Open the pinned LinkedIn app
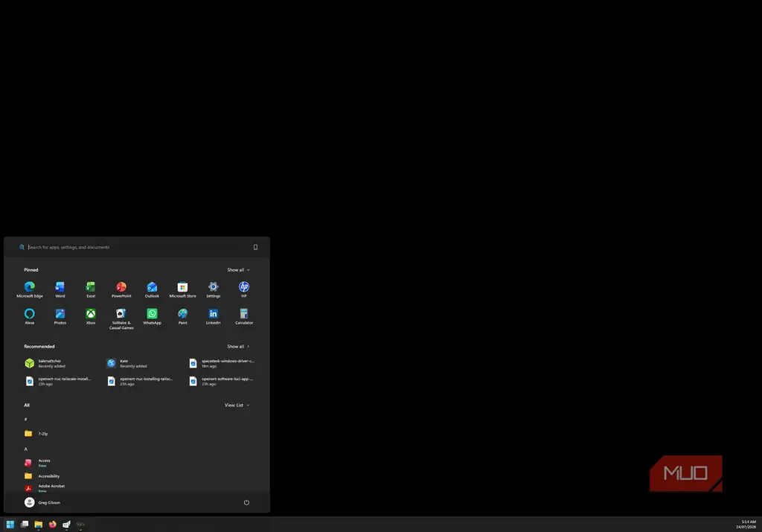The height and width of the screenshot is (532, 762). [214, 315]
